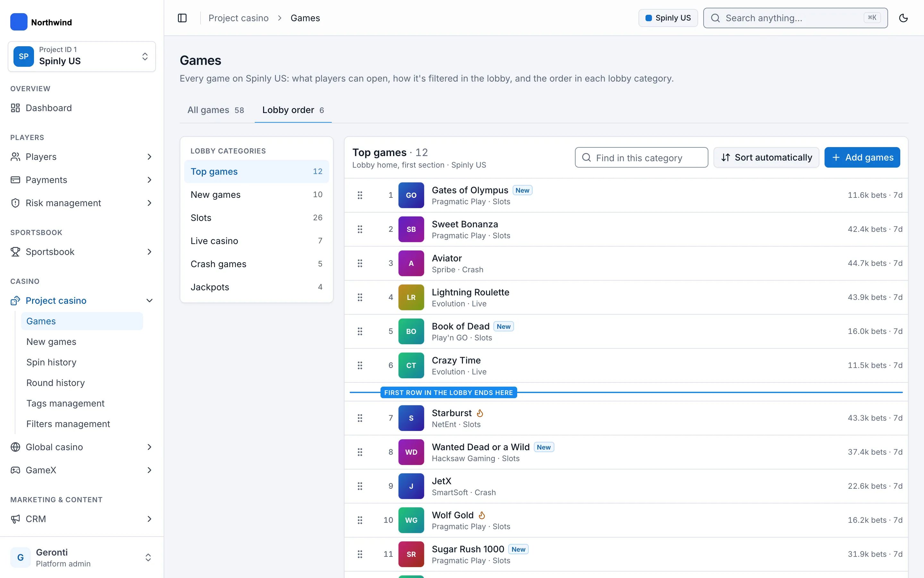This screenshot has height=578, width=924.
Task: Click the CRM megaphone icon
Action: click(x=15, y=519)
